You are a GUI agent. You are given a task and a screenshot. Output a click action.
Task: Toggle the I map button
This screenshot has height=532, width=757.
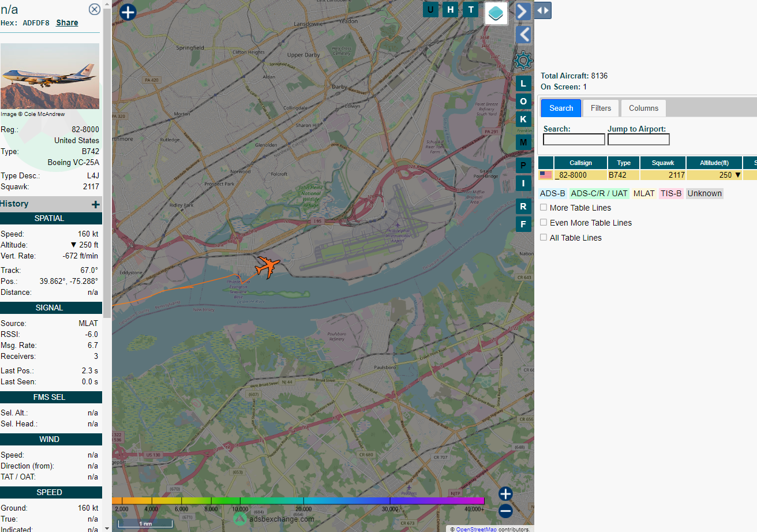523,183
